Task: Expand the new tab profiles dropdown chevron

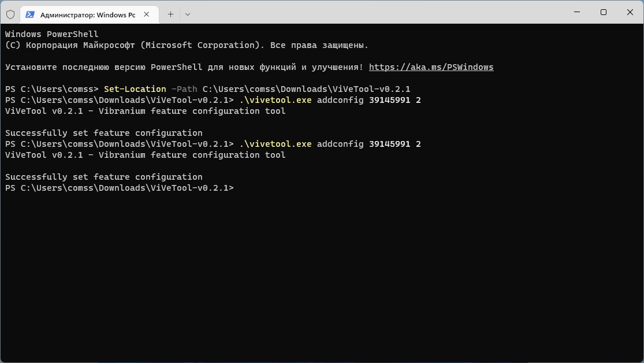Action: pyautogui.click(x=188, y=14)
